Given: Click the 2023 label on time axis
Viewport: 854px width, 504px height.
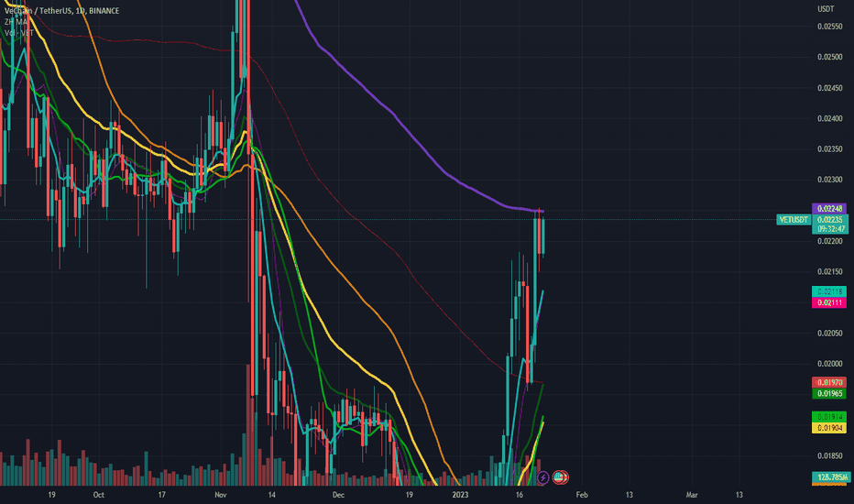Looking at the screenshot, I should 460,495.
